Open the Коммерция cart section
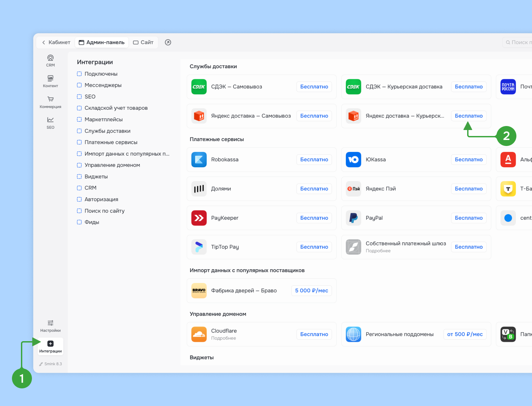 coord(51,102)
